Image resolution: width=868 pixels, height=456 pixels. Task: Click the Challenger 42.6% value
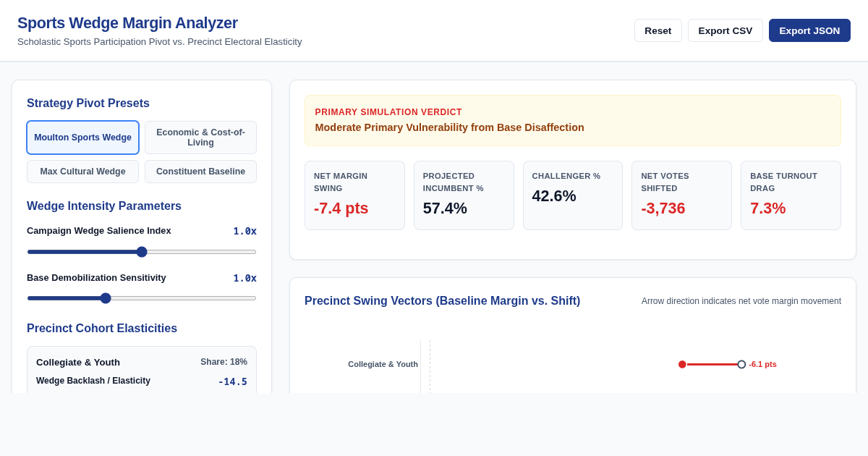pyautogui.click(x=554, y=196)
